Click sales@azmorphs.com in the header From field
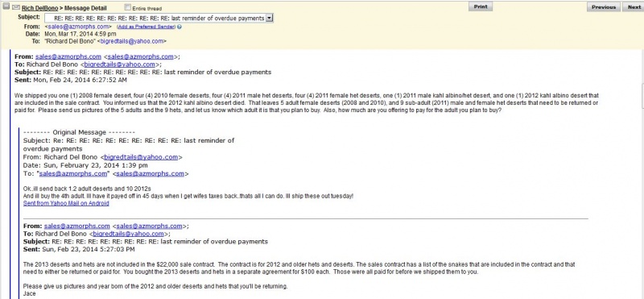The height and width of the screenshot is (299, 644). pyautogui.click(x=78, y=27)
